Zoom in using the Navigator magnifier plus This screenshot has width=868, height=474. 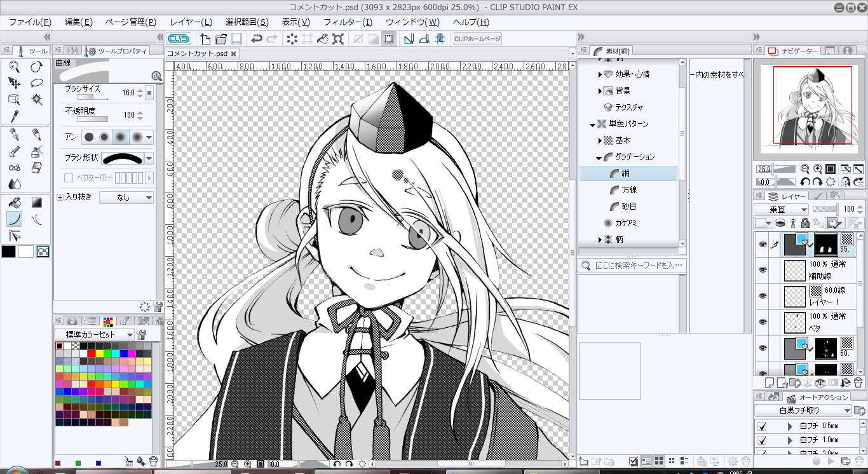click(817, 169)
